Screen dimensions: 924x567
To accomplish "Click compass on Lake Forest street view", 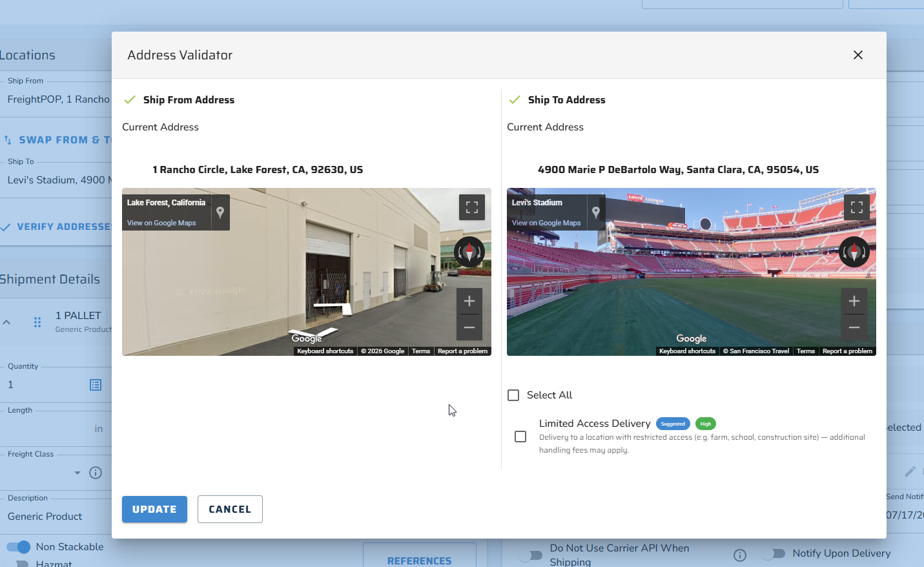I will coord(469,252).
